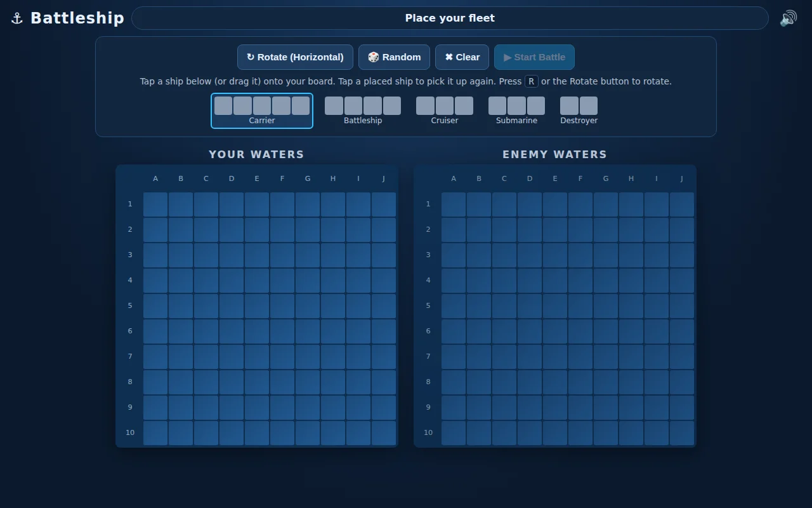Select cell C3 in Your Waters
Image resolution: width=812 pixels, height=508 pixels.
click(x=206, y=255)
